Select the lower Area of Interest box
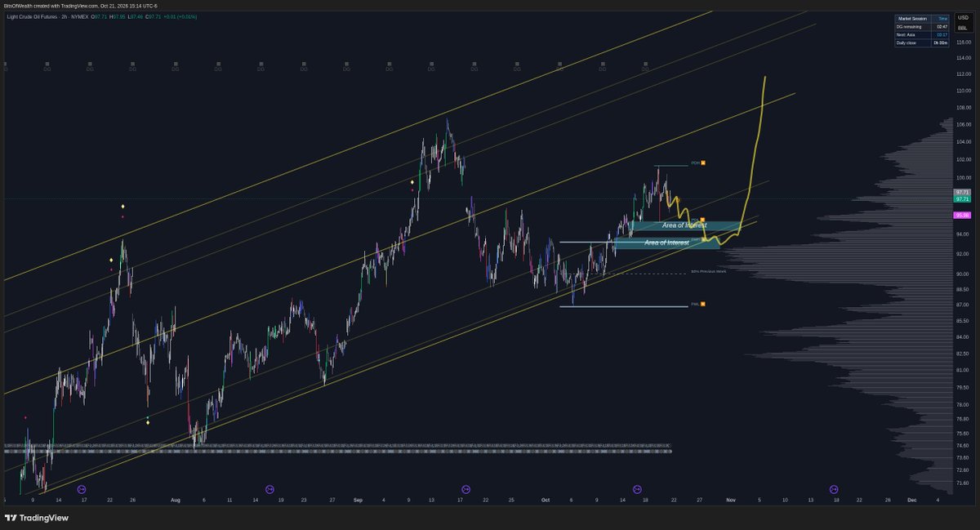The image size is (980, 530). pos(666,243)
